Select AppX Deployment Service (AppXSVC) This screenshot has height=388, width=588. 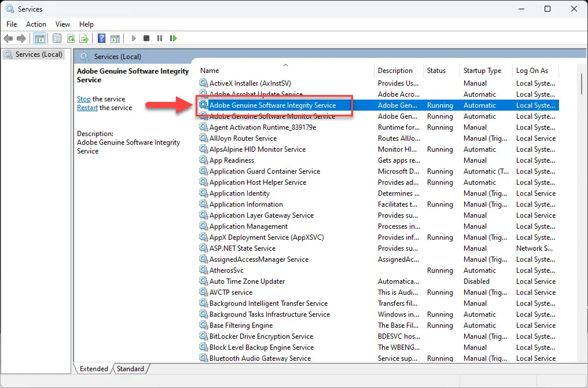[x=267, y=237]
